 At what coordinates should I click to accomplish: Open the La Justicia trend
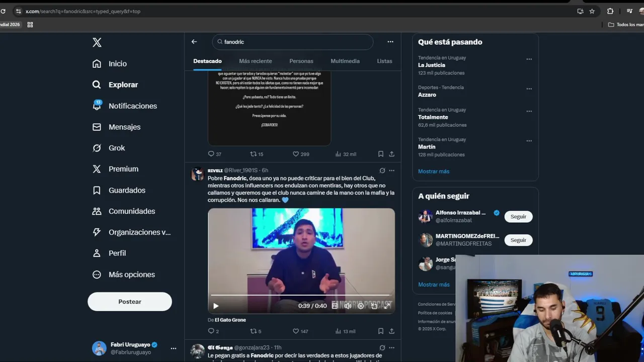click(x=432, y=65)
